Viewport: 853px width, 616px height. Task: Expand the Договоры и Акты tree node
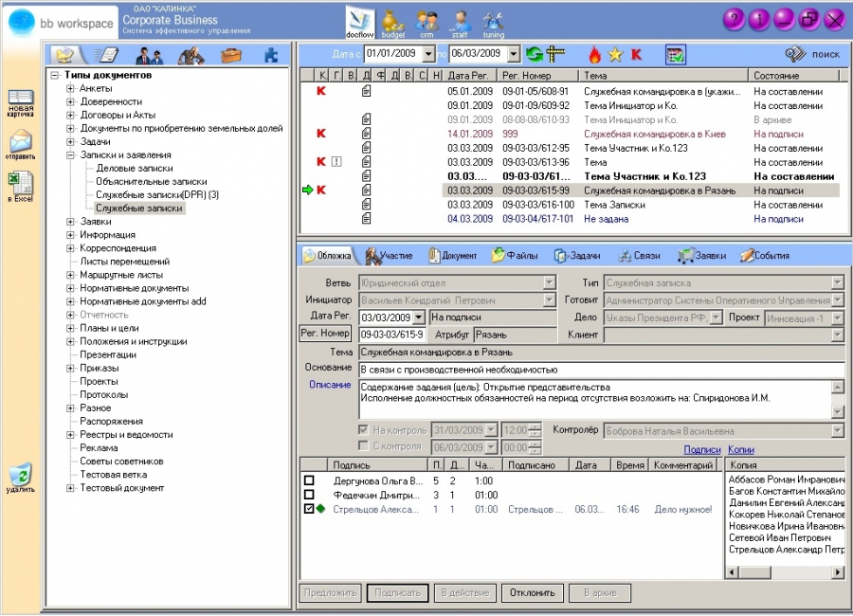point(70,115)
